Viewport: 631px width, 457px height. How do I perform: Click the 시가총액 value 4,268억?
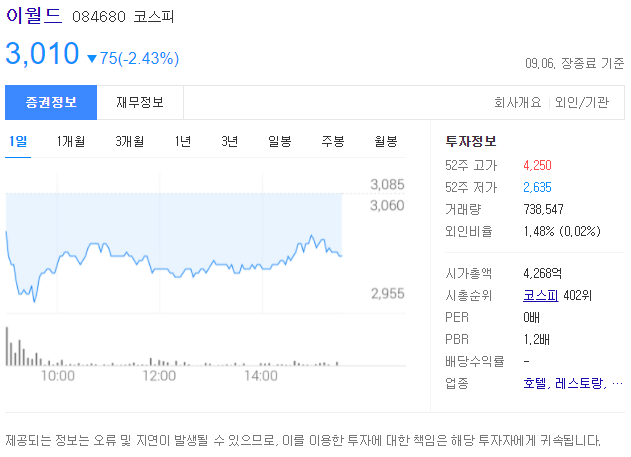click(542, 274)
